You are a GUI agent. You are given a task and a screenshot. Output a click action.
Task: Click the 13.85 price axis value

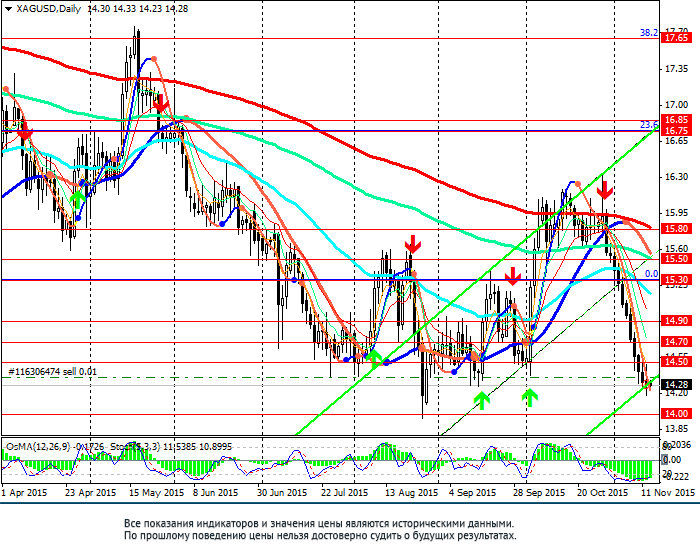coord(676,429)
